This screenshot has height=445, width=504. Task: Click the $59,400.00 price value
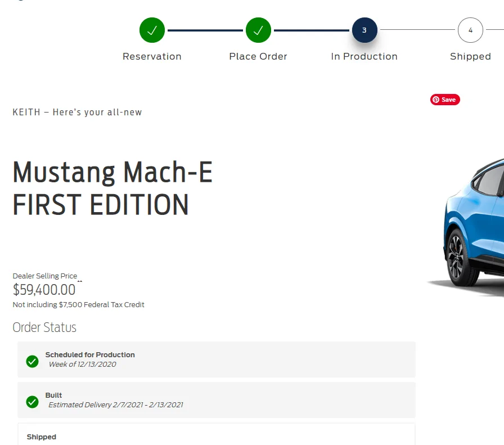click(44, 290)
